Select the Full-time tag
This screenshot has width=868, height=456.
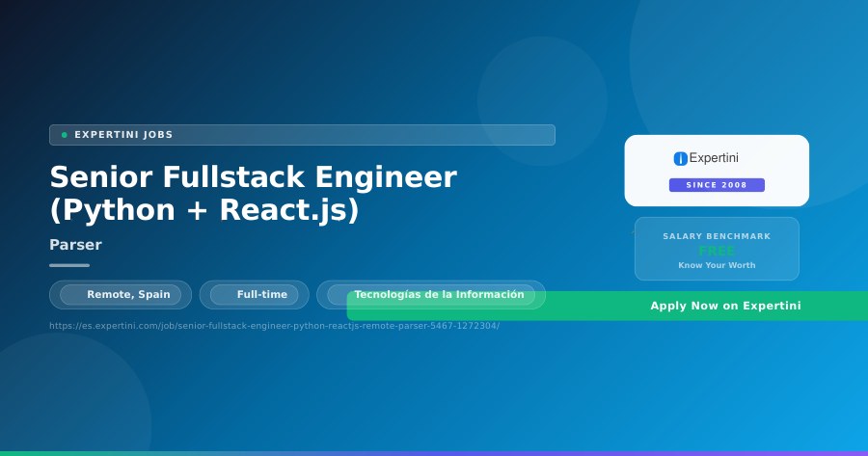click(254, 294)
